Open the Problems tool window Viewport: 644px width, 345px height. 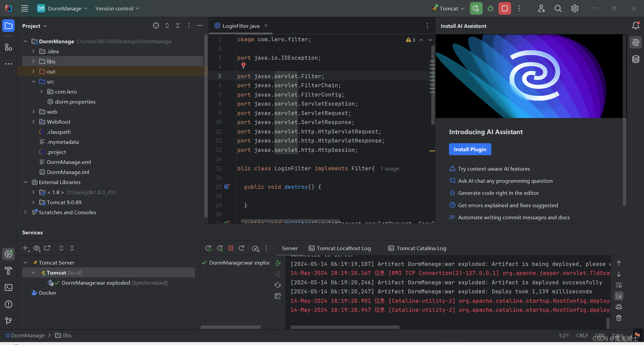pyautogui.click(x=9, y=304)
